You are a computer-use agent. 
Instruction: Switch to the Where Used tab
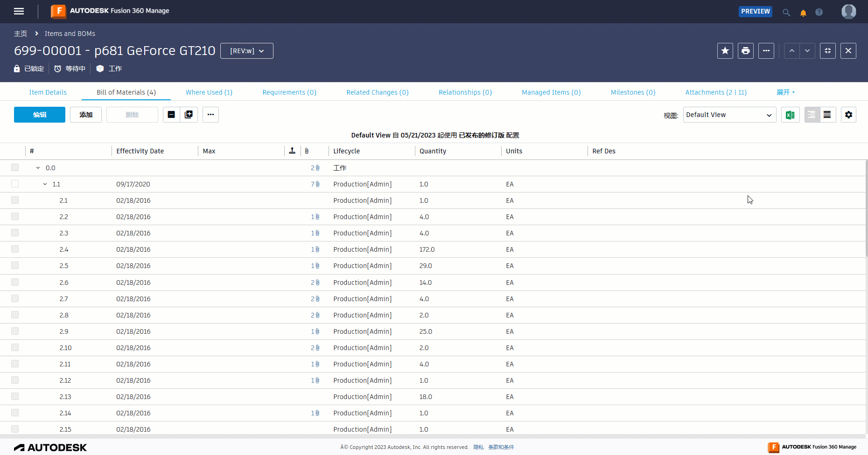point(209,92)
